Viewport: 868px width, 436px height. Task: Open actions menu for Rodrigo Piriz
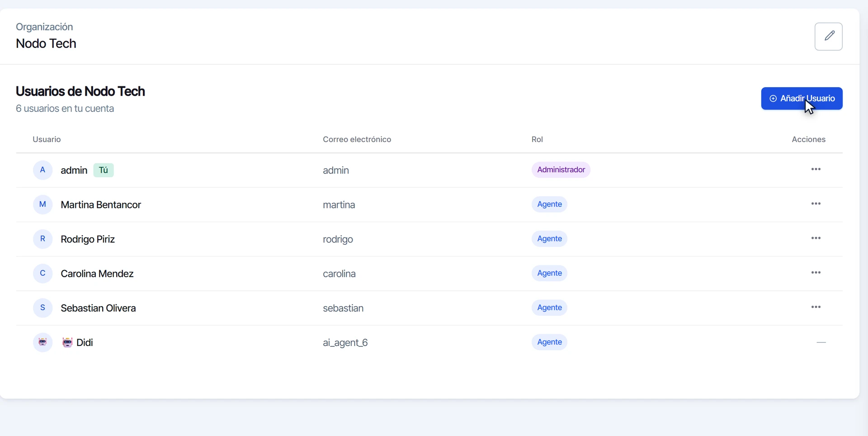pyautogui.click(x=816, y=238)
